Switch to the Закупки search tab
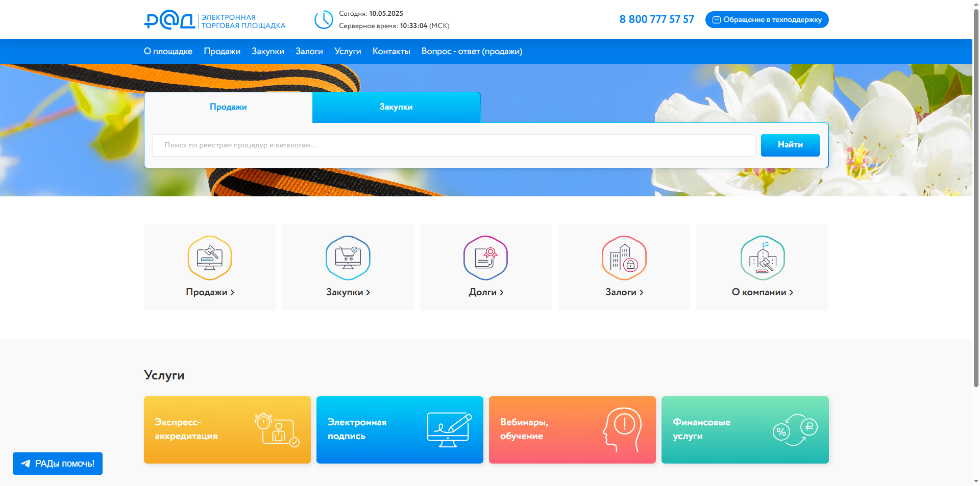Screen dimensions: 980x486 396,107
